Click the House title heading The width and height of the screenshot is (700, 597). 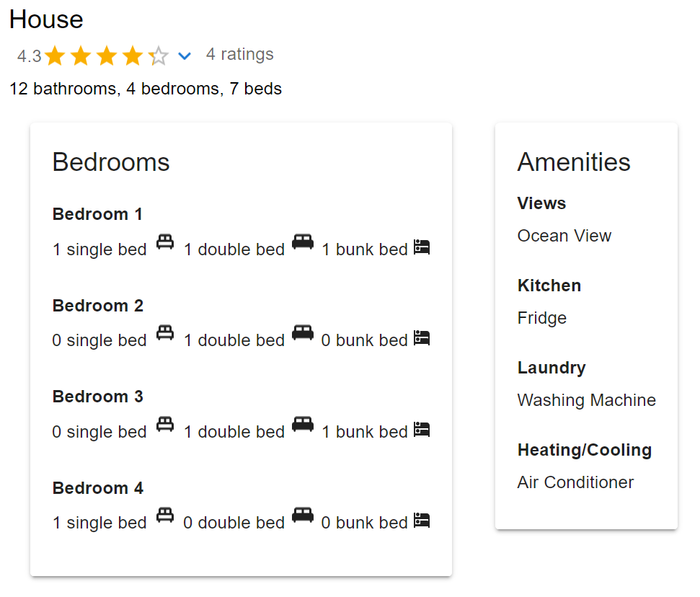tap(46, 19)
